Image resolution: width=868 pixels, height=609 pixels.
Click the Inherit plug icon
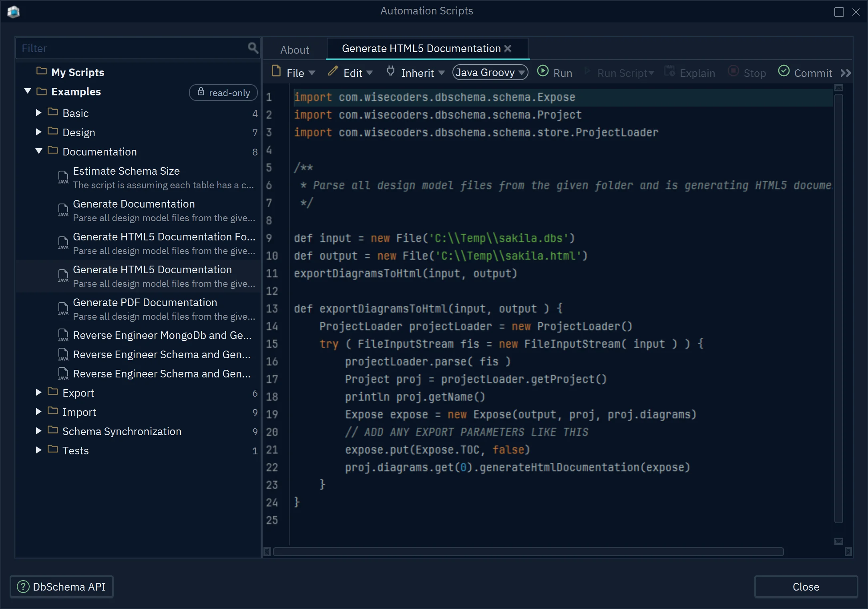391,71
